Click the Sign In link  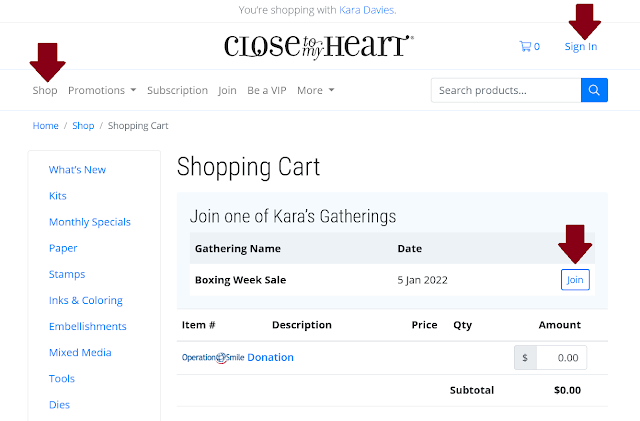[x=580, y=46]
